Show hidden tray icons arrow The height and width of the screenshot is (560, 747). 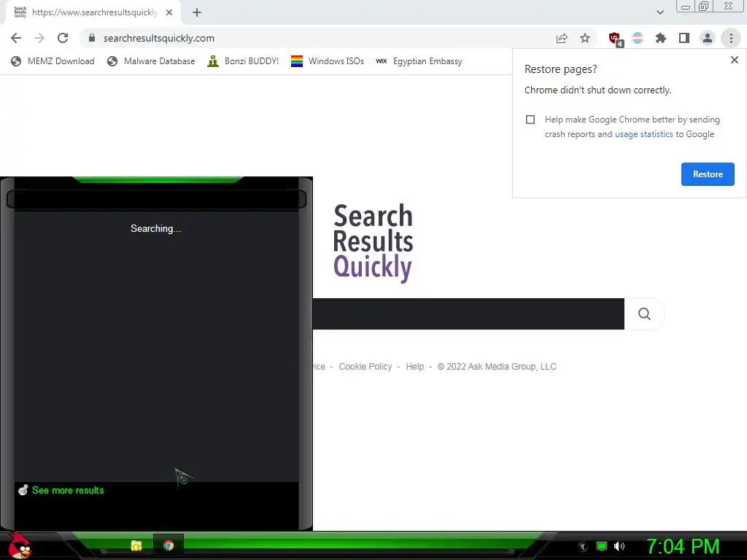pyautogui.click(x=582, y=547)
